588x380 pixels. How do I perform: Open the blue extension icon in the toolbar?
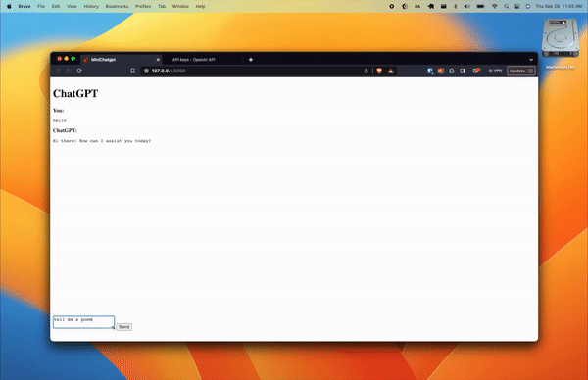430,71
